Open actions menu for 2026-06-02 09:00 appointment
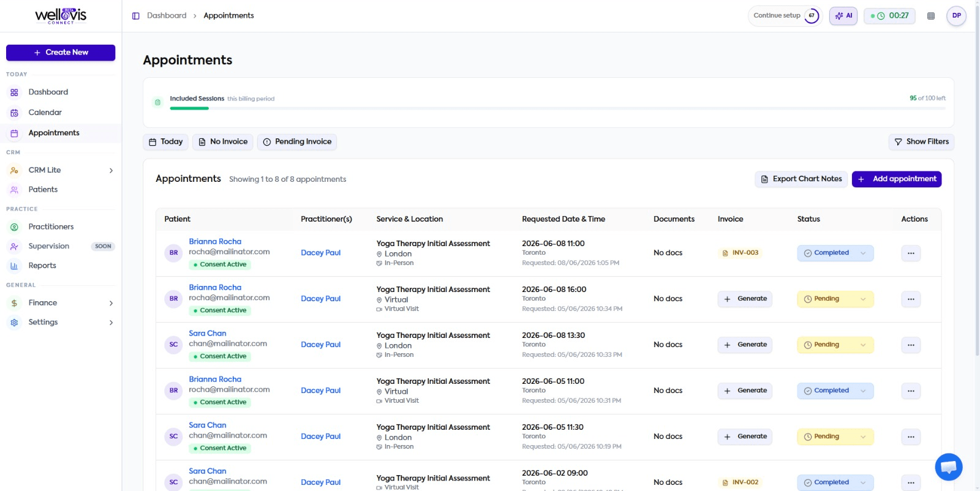980x491 pixels. 911,482
